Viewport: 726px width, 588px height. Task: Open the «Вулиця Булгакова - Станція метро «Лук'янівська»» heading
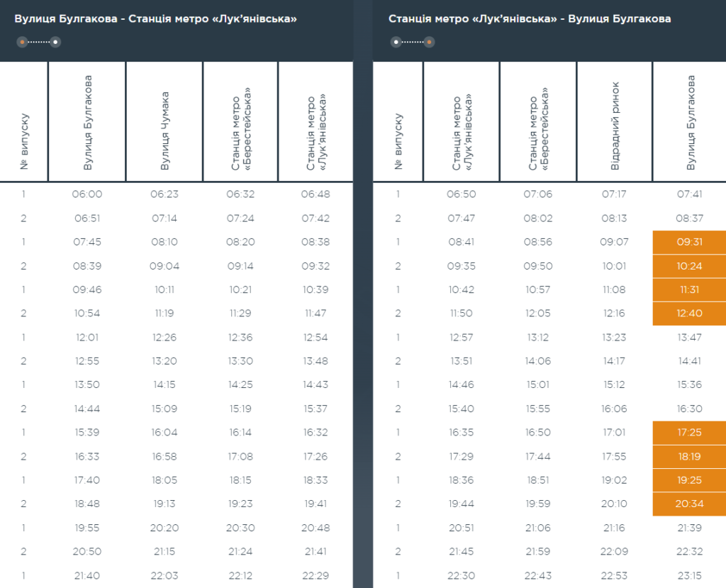[155, 19]
